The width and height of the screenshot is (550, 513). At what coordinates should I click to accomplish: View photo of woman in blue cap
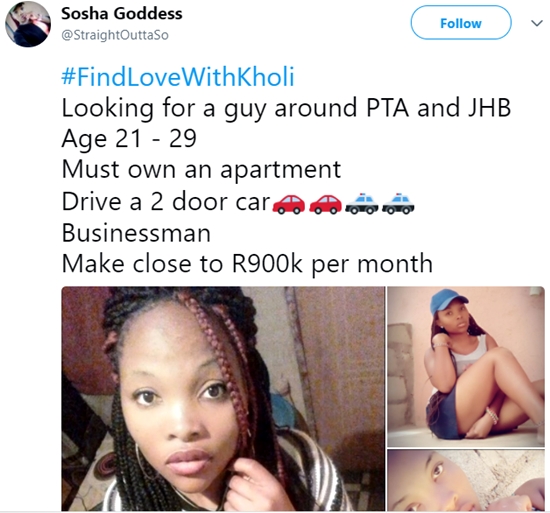tap(466, 366)
